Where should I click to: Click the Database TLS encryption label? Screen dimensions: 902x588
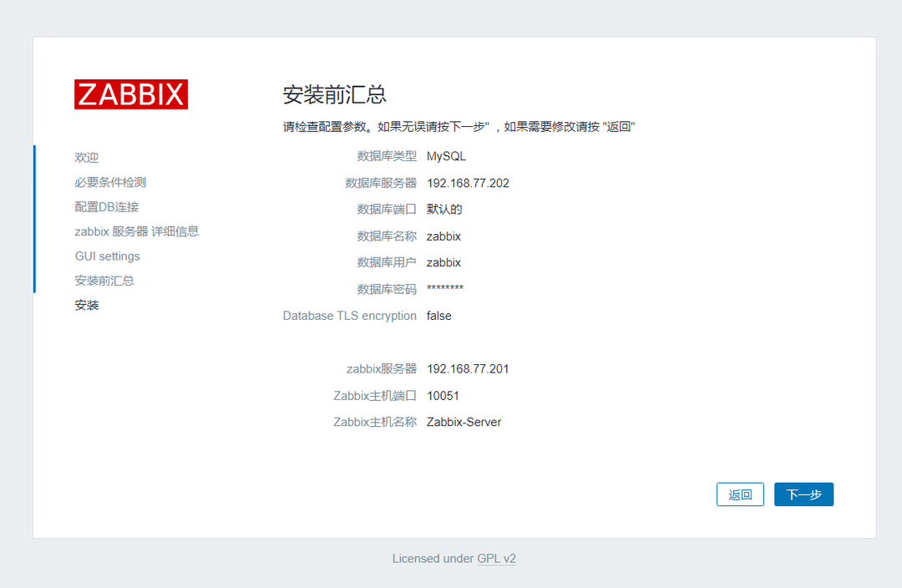click(x=350, y=316)
